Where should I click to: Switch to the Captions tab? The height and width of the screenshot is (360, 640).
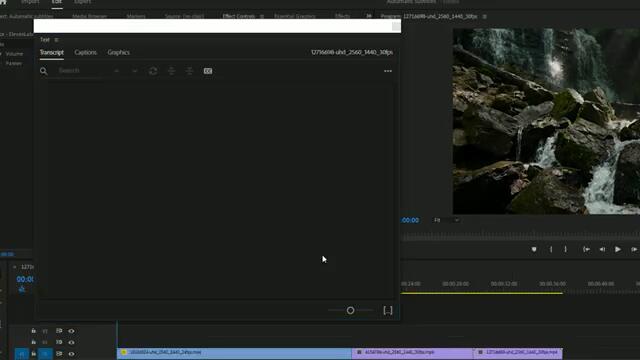click(x=86, y=52)
